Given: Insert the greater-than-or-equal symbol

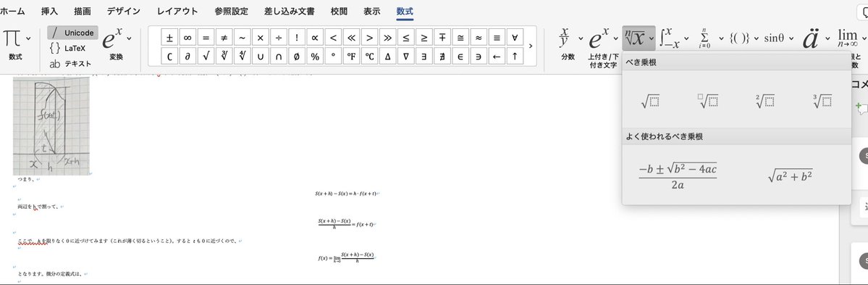Looking at the screenshot, I should point(425,38).
